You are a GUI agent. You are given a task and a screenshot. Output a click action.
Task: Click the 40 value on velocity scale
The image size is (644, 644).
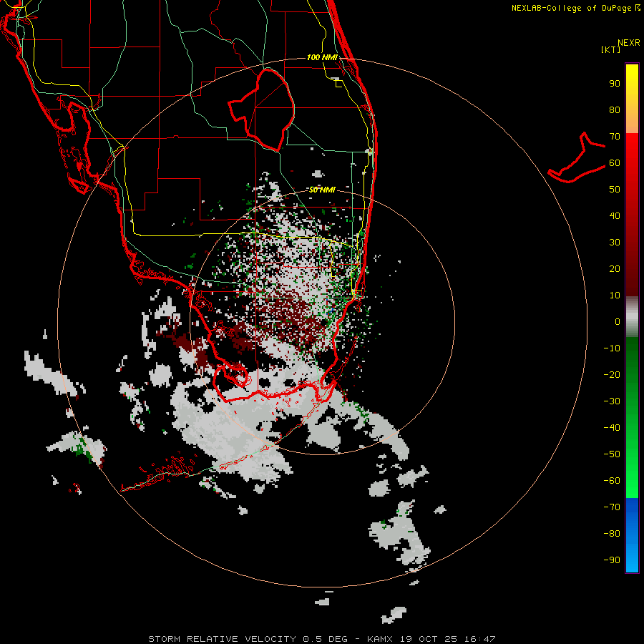(615, 216)
